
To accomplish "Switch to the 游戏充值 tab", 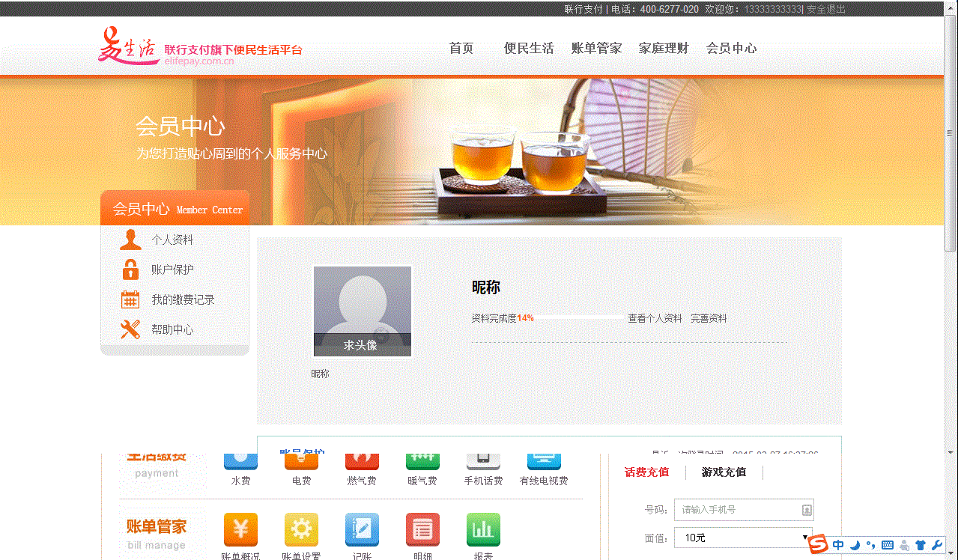I will 724,472.
